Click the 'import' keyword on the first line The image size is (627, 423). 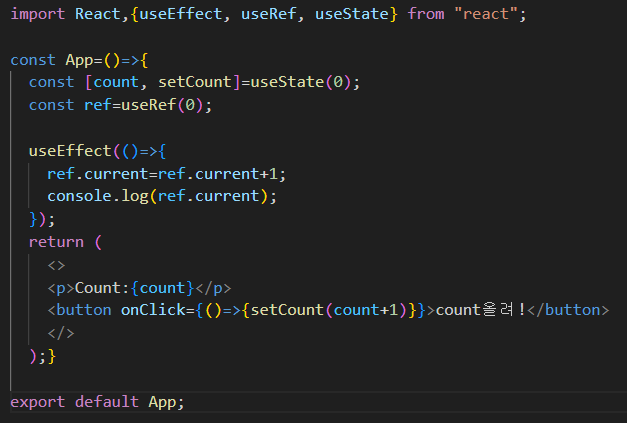(37, 14)
